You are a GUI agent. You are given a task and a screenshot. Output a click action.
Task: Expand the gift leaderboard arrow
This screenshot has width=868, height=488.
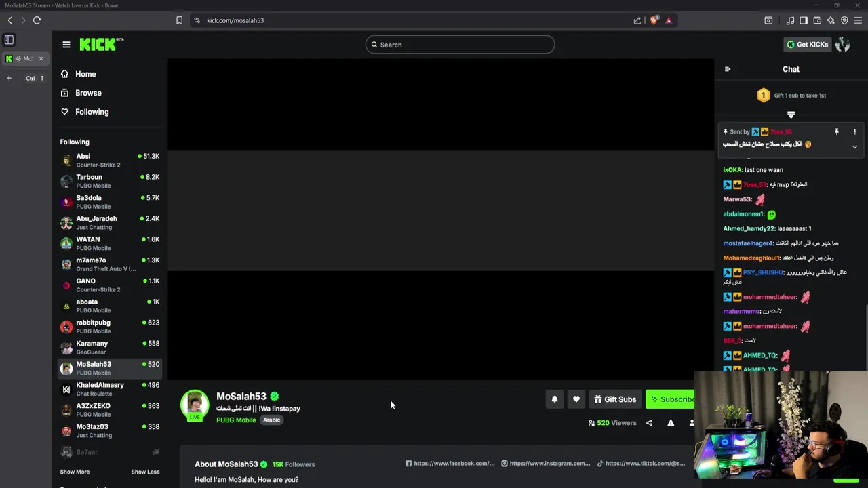tap(791, 115)
